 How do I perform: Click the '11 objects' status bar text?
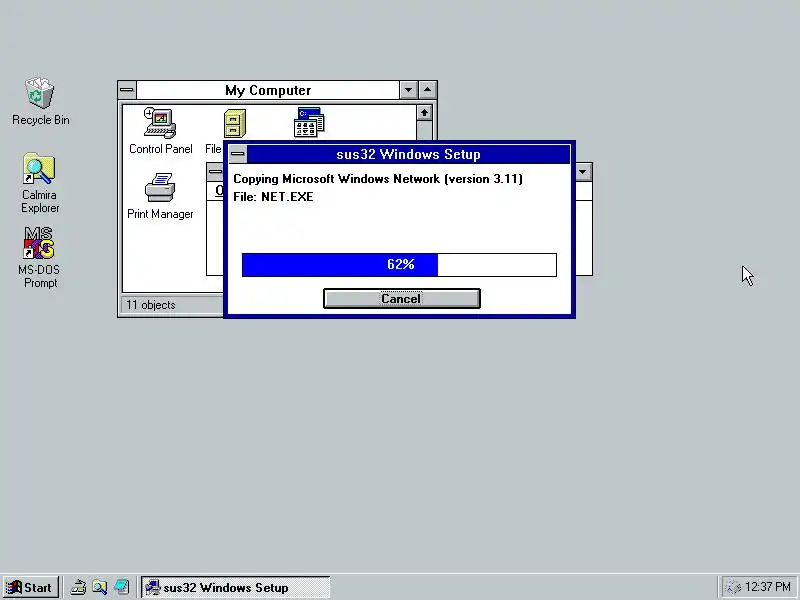point(151,305)
